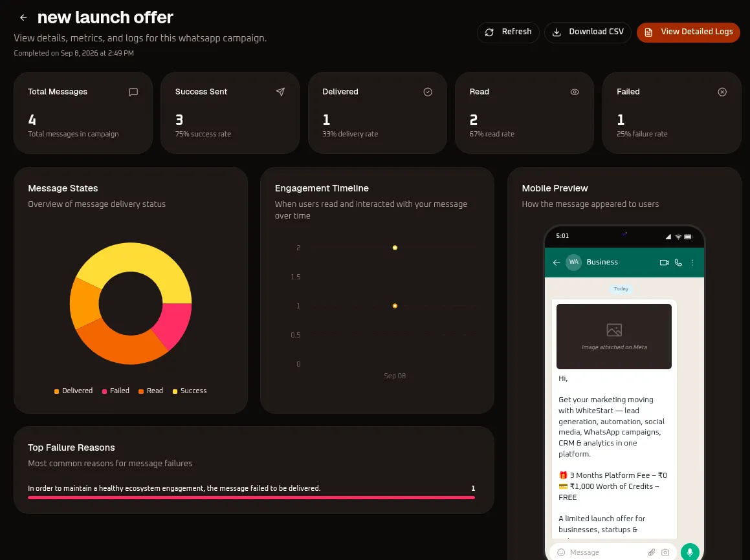Click the signal icon in phone status bar
This screenshot has height=560, width=750.
[x=668, y=237]
